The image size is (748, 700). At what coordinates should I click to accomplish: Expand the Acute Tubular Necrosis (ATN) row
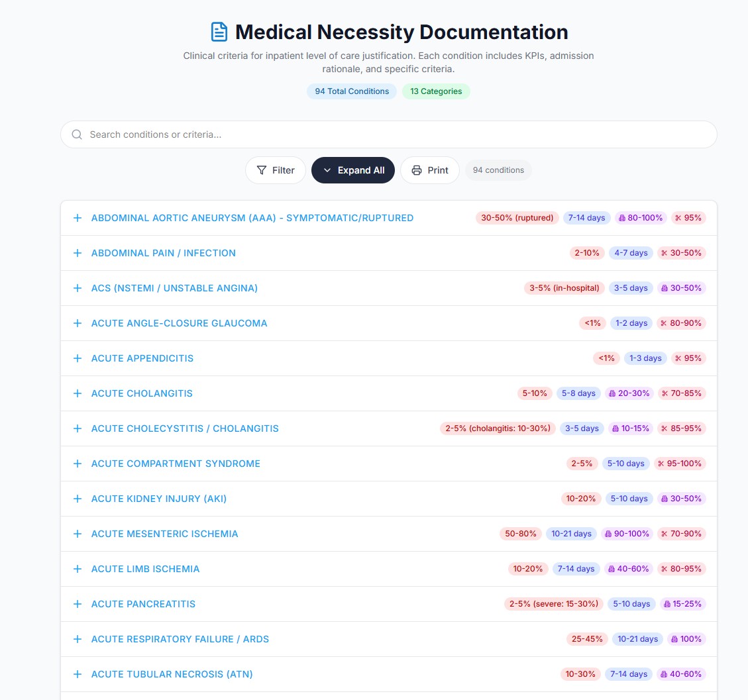click(x=77, y=674)
